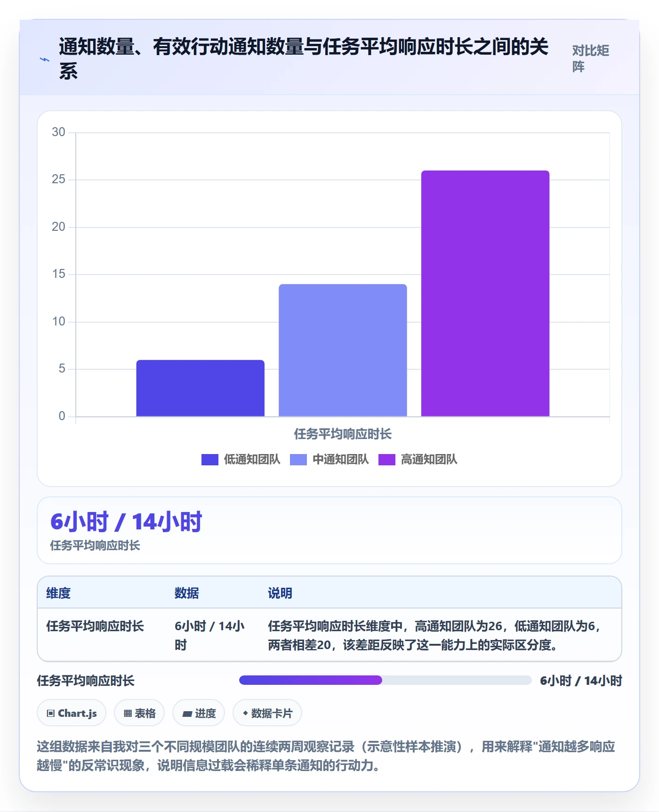Click the 维度 column header

[58, 593]
